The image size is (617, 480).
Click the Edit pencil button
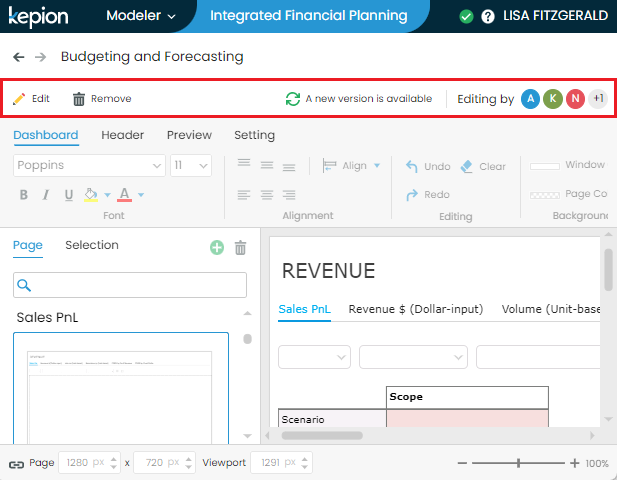[x=31, y=99]
